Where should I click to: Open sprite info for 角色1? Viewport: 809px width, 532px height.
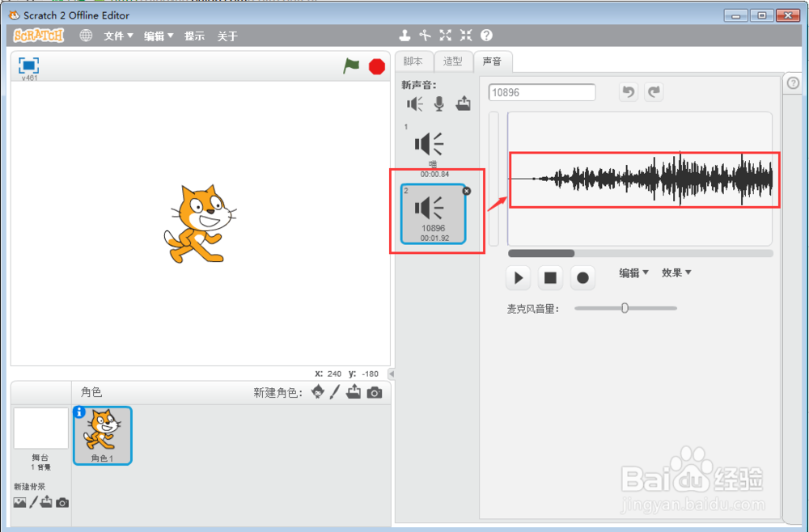(x=79, y=412)
